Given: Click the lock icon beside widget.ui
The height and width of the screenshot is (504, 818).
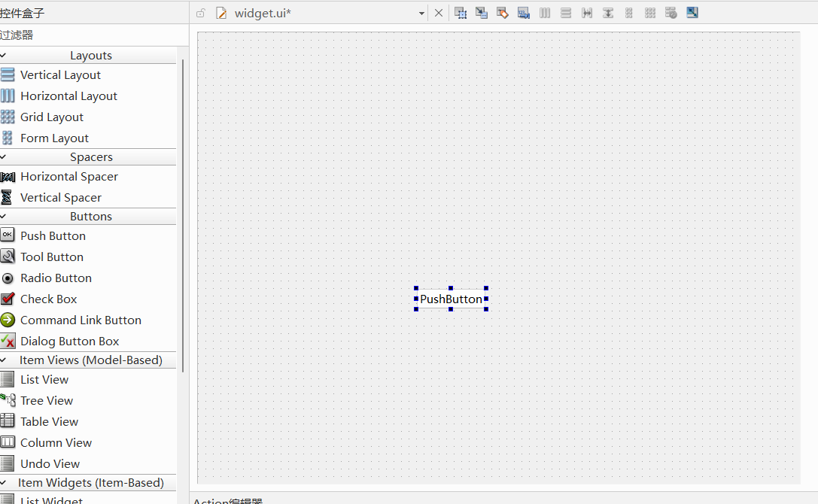Looking at the screenshot, I should click(x=201, y=13).
